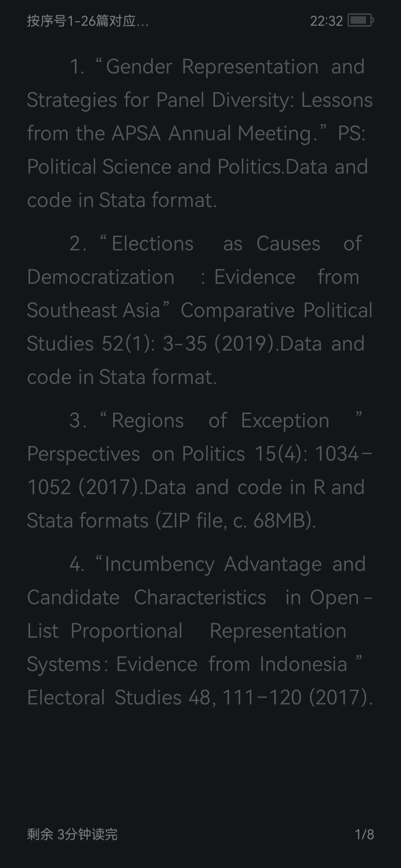Tap the 22:32 clock display
This screenshot has height=868, width=401.
pos(326,21)
